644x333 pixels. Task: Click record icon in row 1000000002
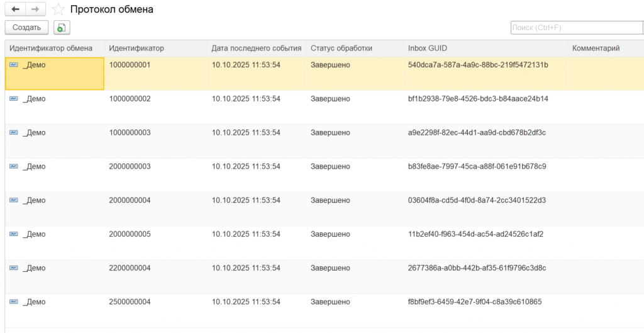pos(14,99)
